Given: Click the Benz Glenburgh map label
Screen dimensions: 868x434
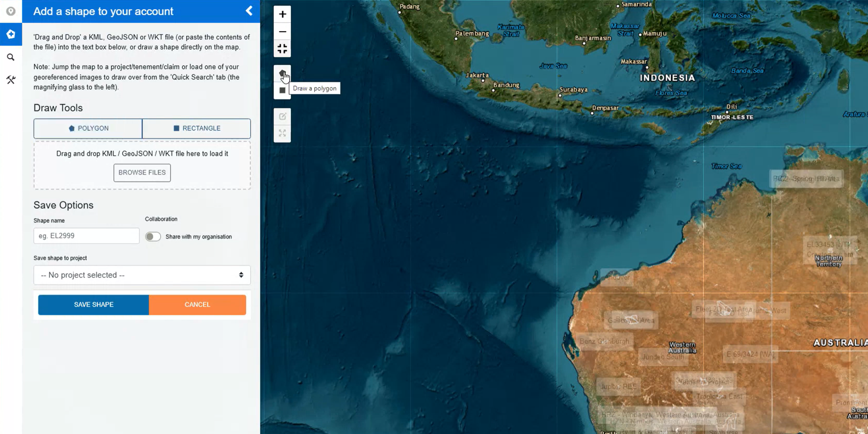Looking at the screenshot, I should point(604,341).
